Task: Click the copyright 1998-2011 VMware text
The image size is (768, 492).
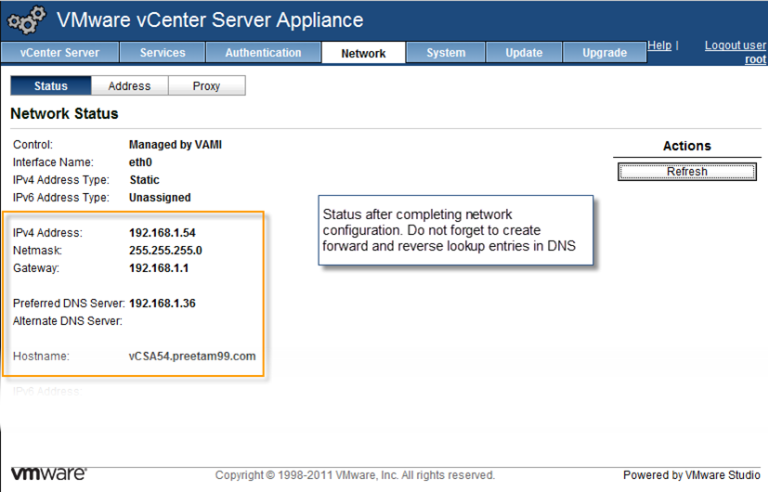Action: (x=355, y=475)
